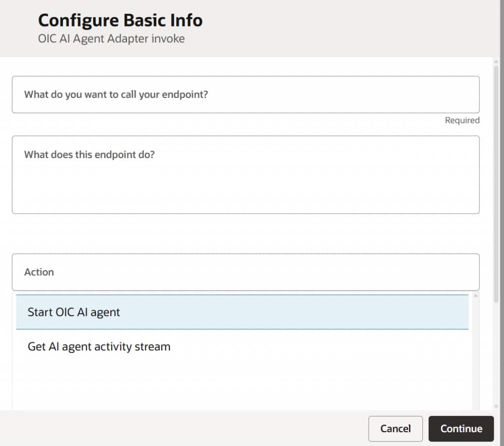Click the 'Action' label text

(x=39, y=272)
